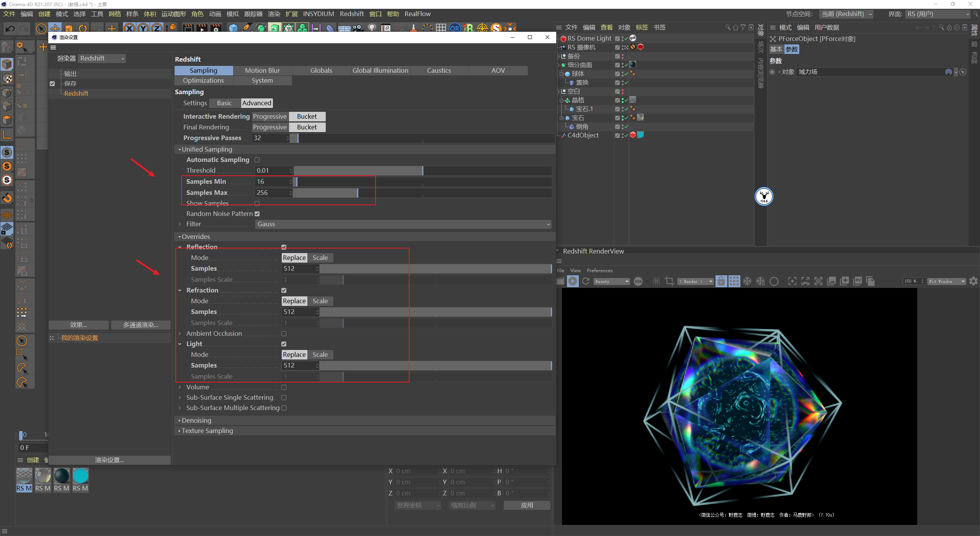Click the undo arrow in main toolbar
980x536 pixels.
click(10, 29)
